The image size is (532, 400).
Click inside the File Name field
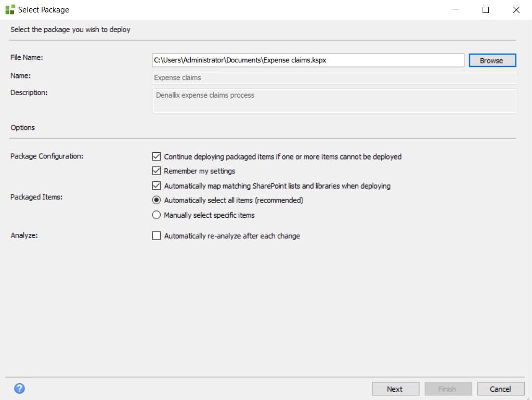coord(308,60)
